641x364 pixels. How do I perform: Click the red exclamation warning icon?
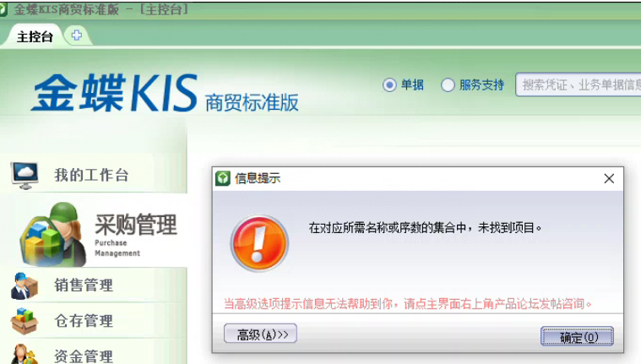[x=259, y=242]
